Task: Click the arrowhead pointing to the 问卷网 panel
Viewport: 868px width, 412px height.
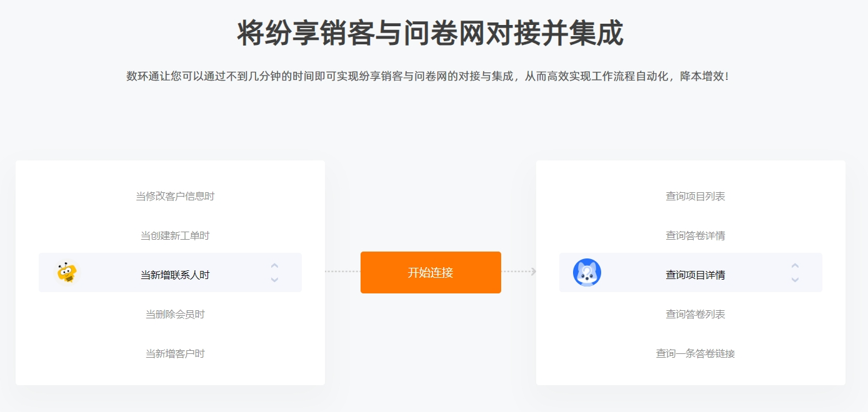Action: [x=533, y=272]
